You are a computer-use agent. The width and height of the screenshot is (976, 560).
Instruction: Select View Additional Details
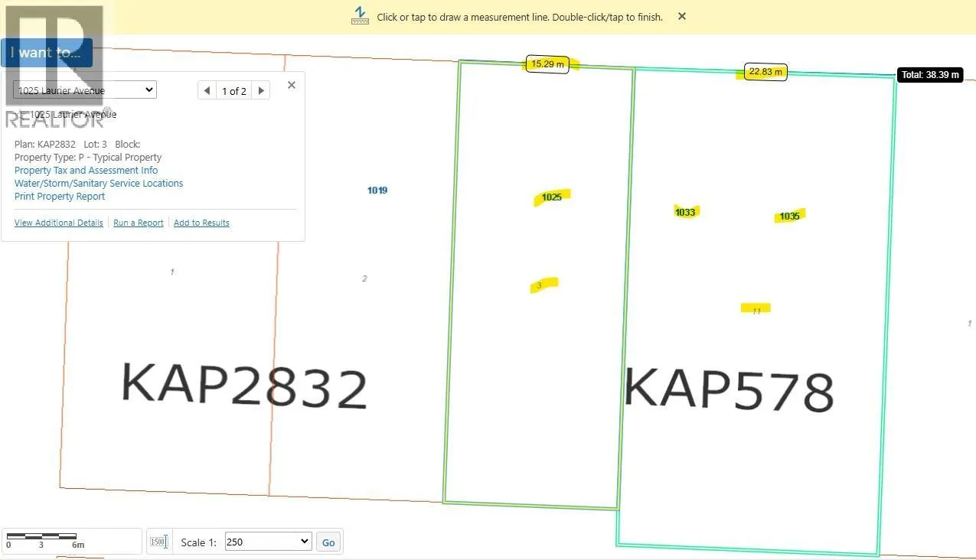(58, 223)
